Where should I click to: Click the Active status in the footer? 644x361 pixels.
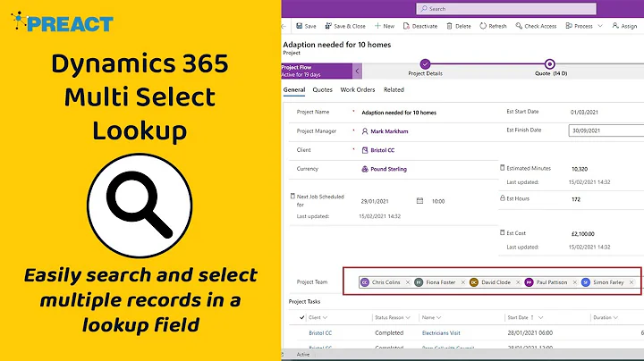coord(303,355)
